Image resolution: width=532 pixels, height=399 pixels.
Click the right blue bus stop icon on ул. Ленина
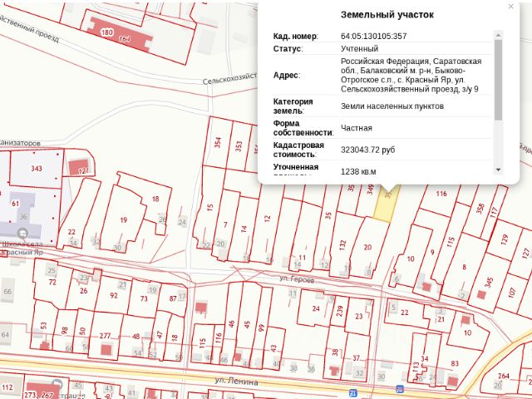[400, 389]
